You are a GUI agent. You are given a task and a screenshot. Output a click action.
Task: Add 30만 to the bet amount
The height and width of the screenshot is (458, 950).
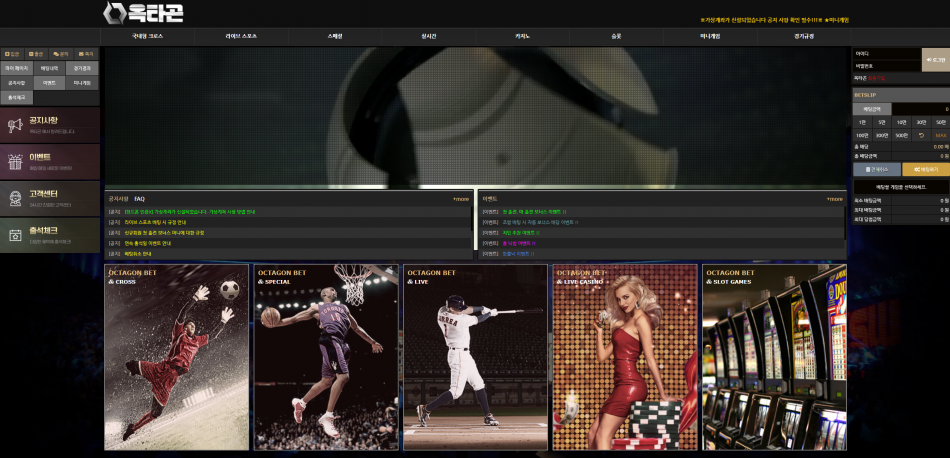pos(922,122)
